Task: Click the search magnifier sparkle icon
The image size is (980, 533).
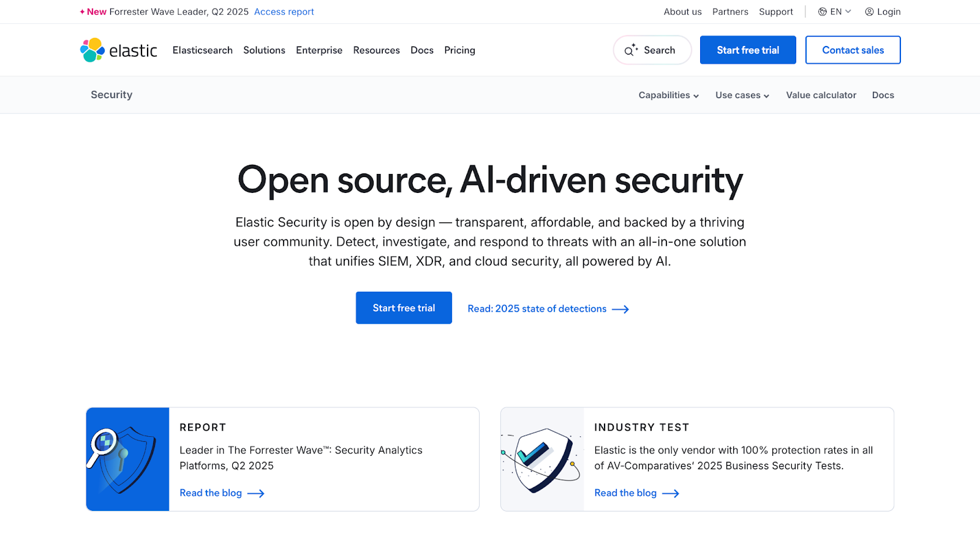Action: (631, 50)
